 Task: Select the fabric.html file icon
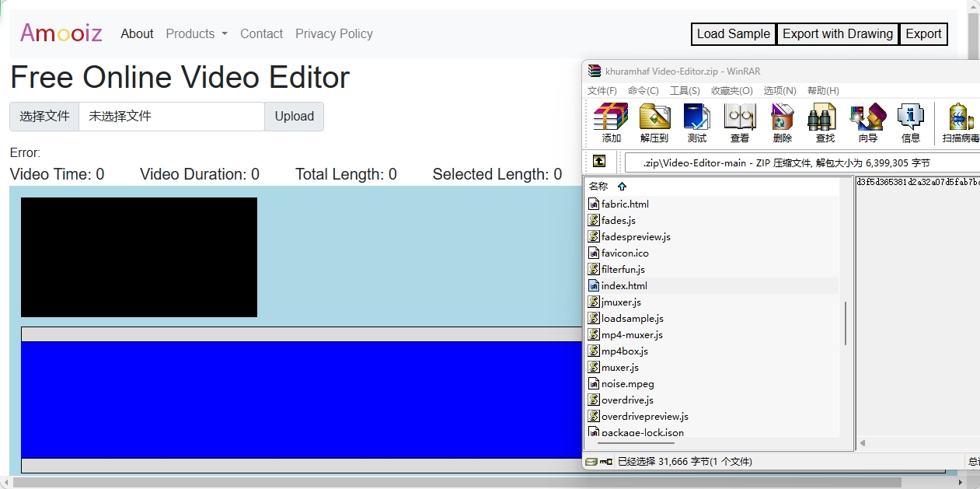pos(594,204)
